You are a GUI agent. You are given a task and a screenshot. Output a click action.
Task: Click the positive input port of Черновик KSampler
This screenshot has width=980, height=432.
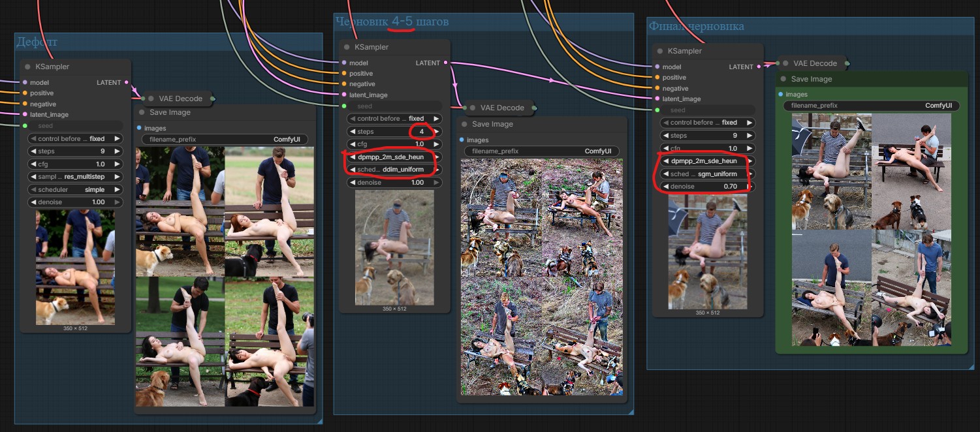click(x=344, y=73)
